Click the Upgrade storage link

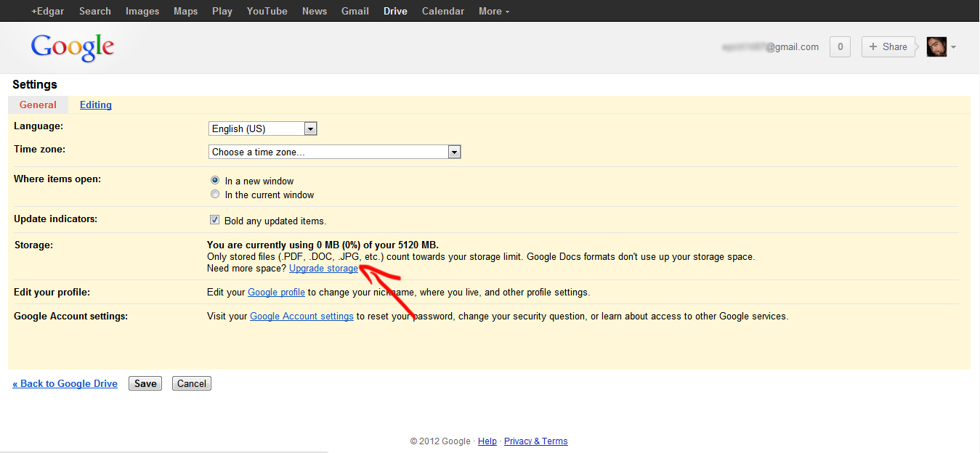click(x=323, y=268)
